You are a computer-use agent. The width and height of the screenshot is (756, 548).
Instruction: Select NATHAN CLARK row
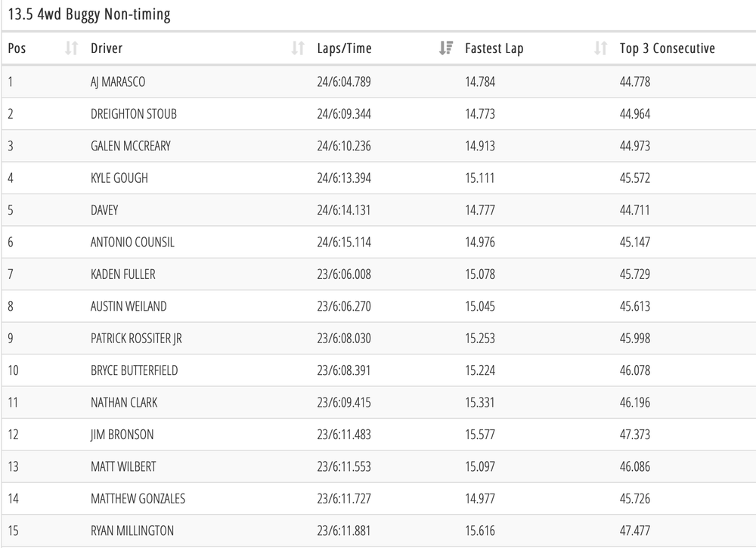tap(124, 403)
